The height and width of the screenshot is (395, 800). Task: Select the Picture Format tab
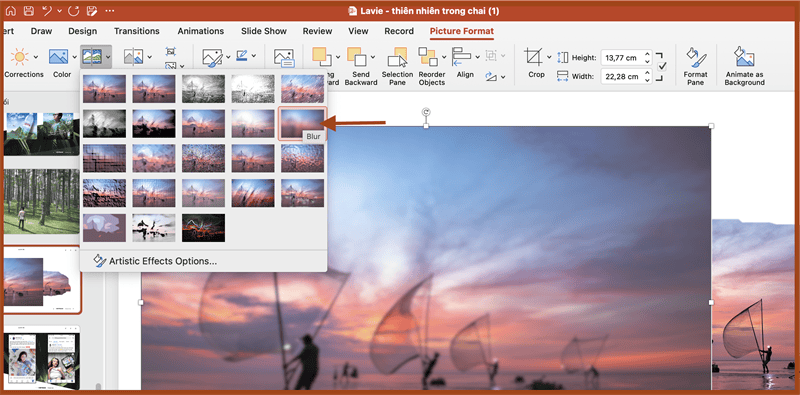pos(462,31)
